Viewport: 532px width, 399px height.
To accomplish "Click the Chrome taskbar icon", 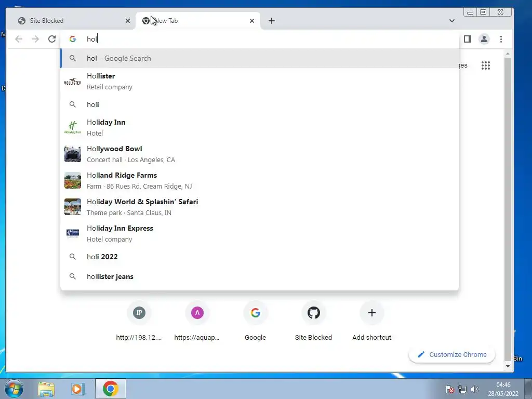I will pos(111,389).
